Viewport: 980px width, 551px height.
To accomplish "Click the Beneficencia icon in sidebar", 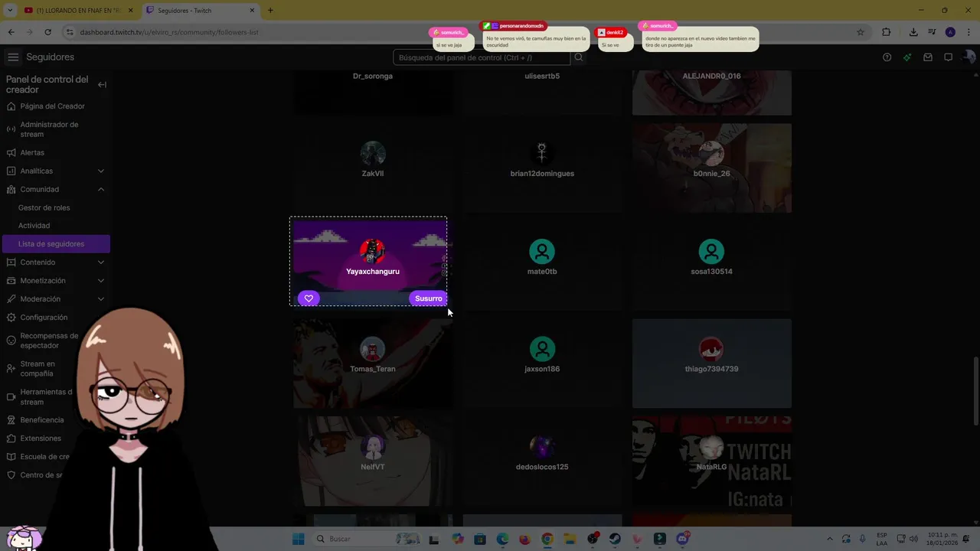I will (x=11, y=420).
